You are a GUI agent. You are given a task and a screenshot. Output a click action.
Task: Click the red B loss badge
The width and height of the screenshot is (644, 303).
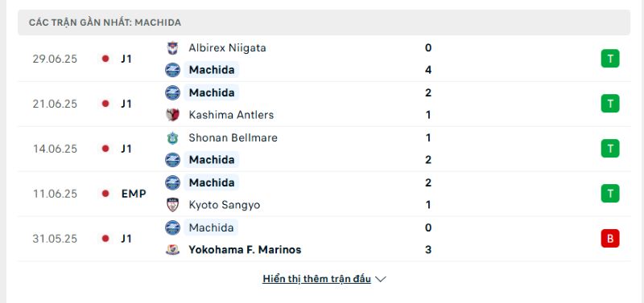pos(610,239)
